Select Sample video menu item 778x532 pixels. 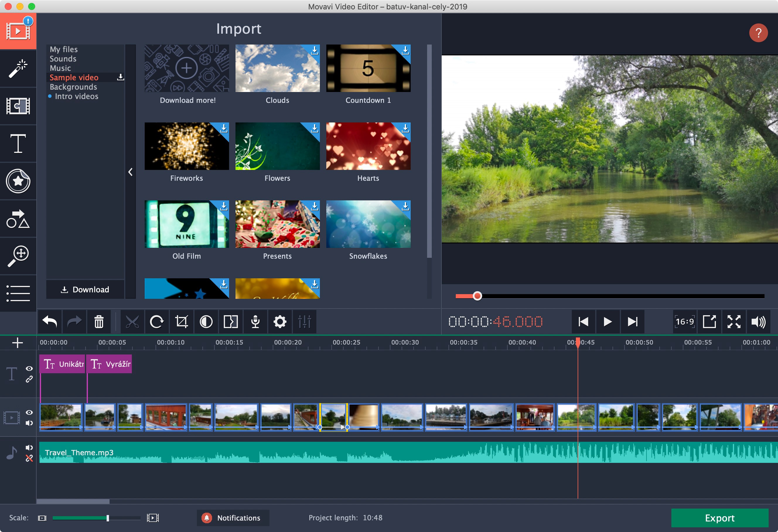[x=74, y=77]
